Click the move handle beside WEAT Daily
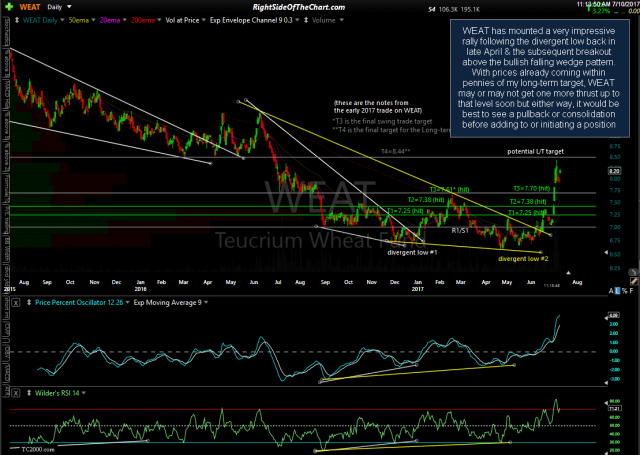The image size is (640, 455). click(x=16, y=20)
